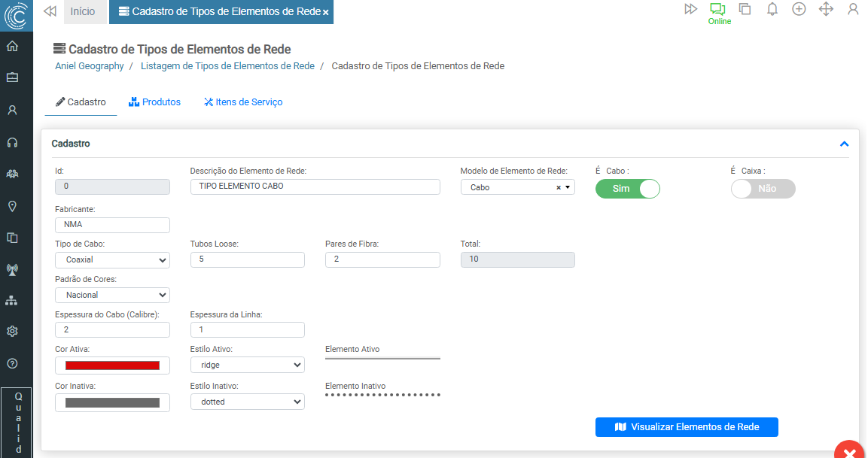868x458 pixels.
Task: Switch to the Itens de Serviço tab
Action: [243, 102]
